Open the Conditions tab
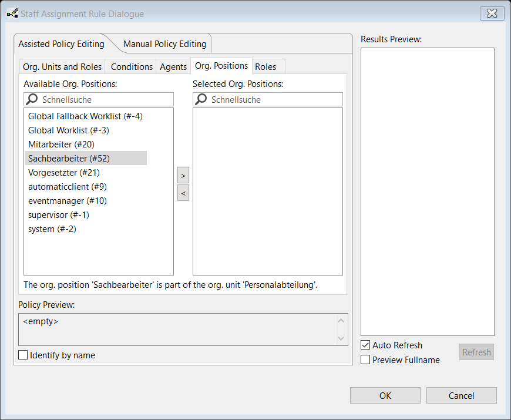The height and width of the screenshot is (420, 511). click(x=132, y=67)
